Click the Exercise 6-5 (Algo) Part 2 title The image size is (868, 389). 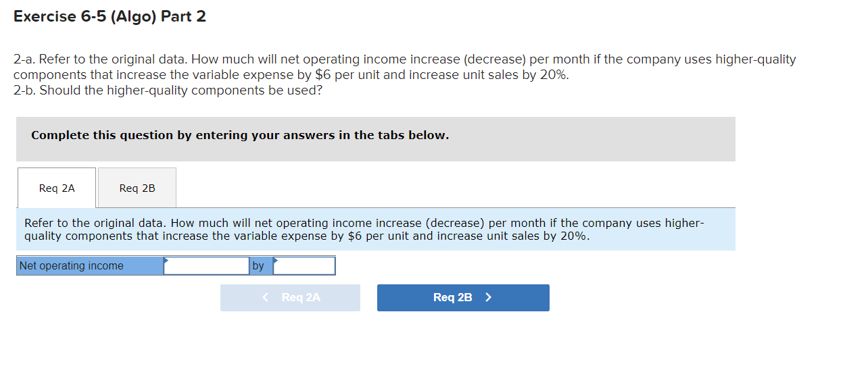click(110, 16)
